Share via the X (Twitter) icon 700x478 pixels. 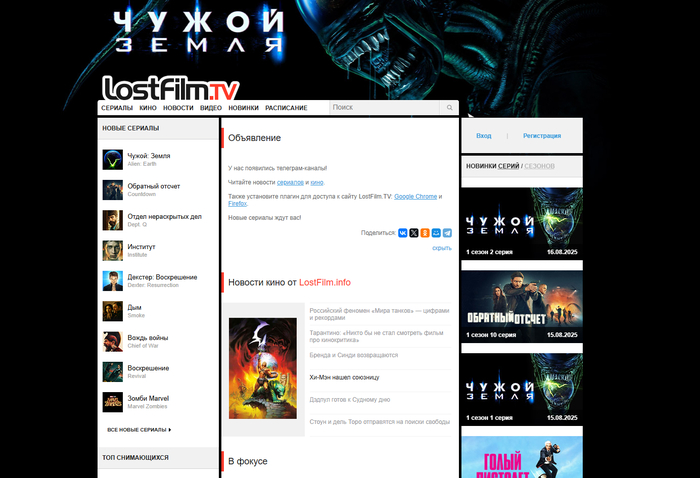click(x=413, y=233)
